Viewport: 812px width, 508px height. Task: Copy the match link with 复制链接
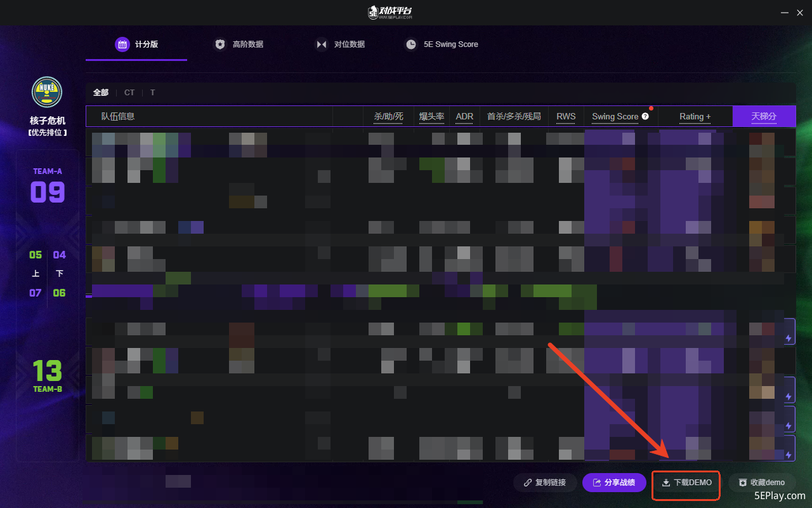click(544, 483)
